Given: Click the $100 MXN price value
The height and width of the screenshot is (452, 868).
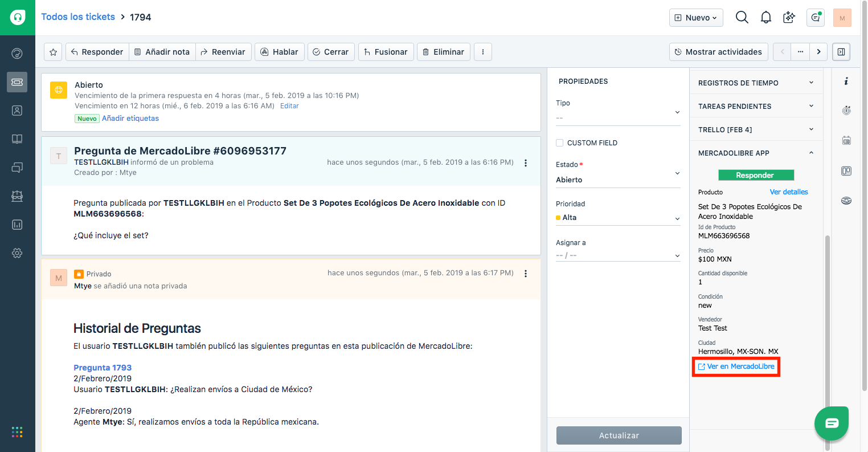Looking at the screenshot, I should (715, 259).
